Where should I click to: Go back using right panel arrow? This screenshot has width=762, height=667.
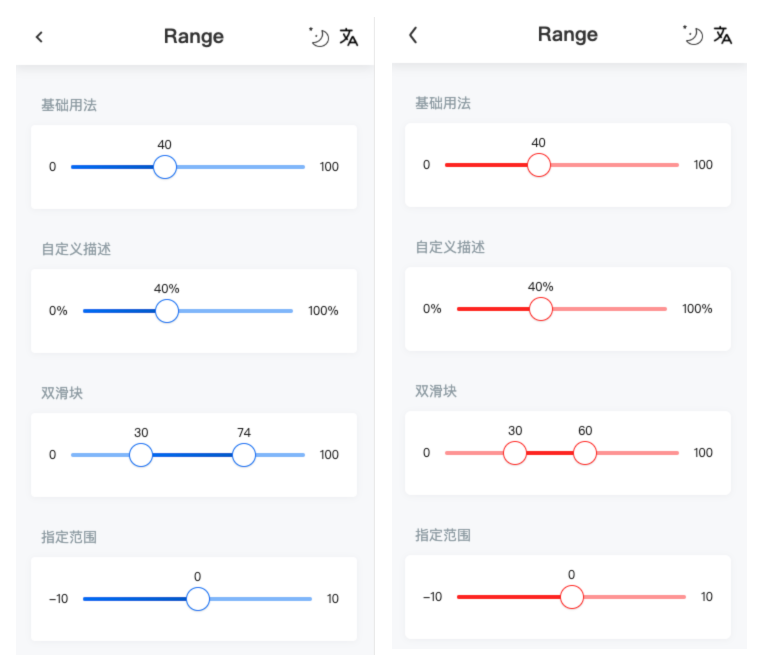(413, 35)
